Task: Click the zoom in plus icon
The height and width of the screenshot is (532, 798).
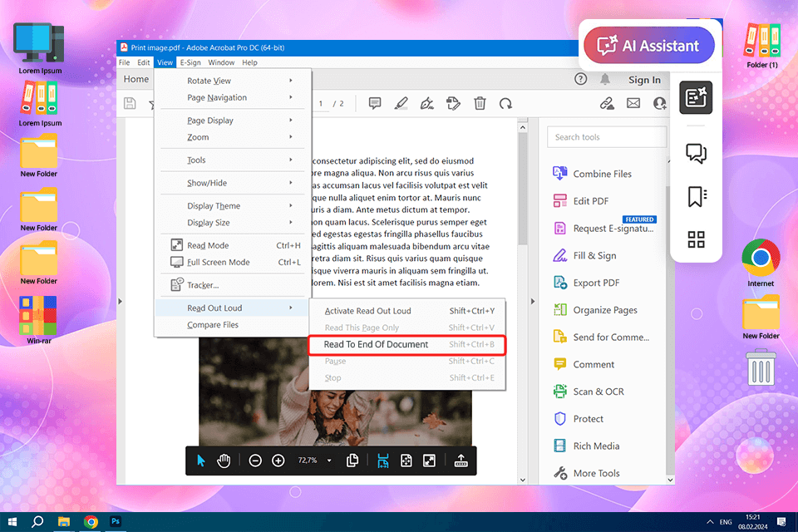Action: pos(278,461)
